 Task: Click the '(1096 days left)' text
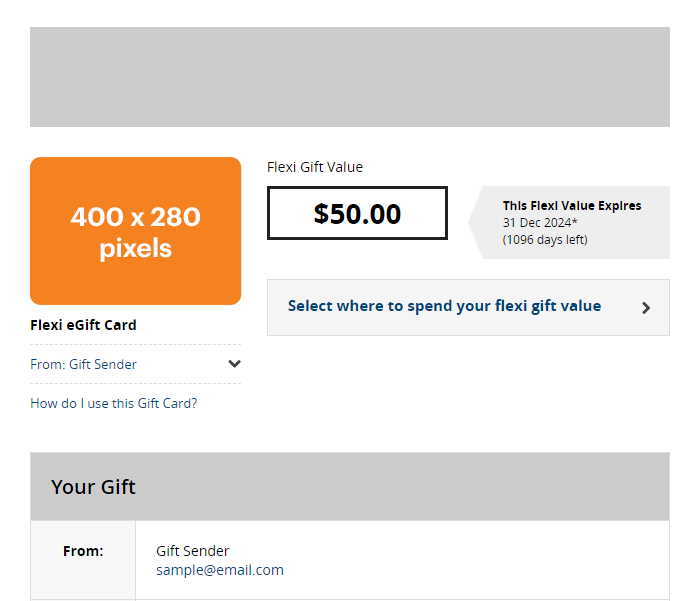[545, 239]
